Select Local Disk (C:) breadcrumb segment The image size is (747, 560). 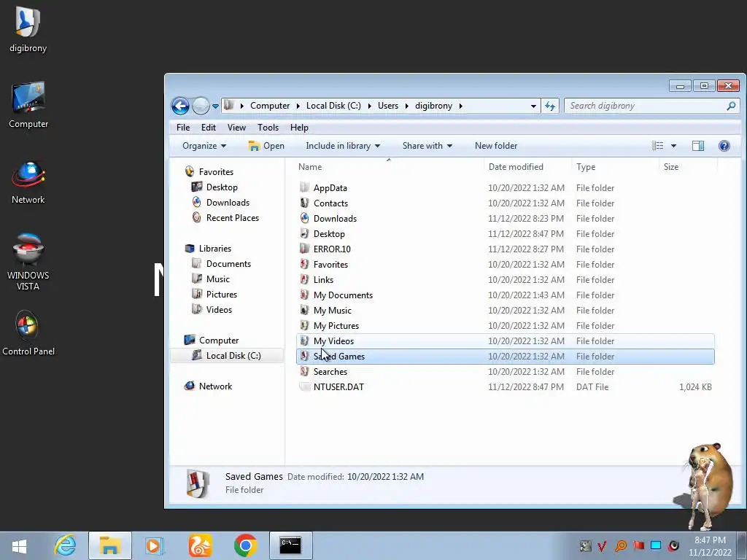point(333,106)
